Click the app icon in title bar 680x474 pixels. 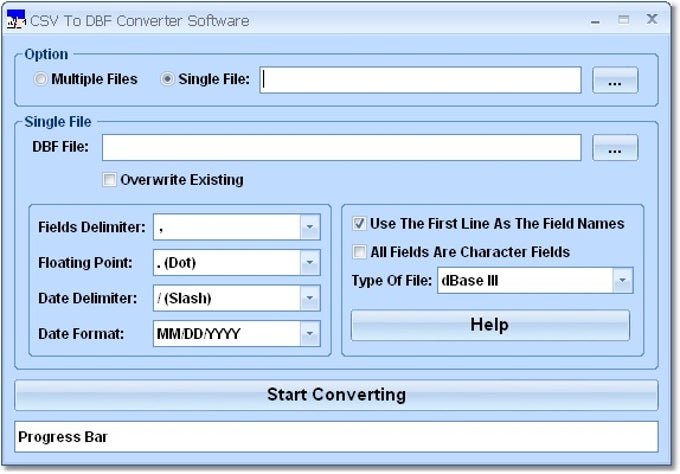(x=16, y=19)
